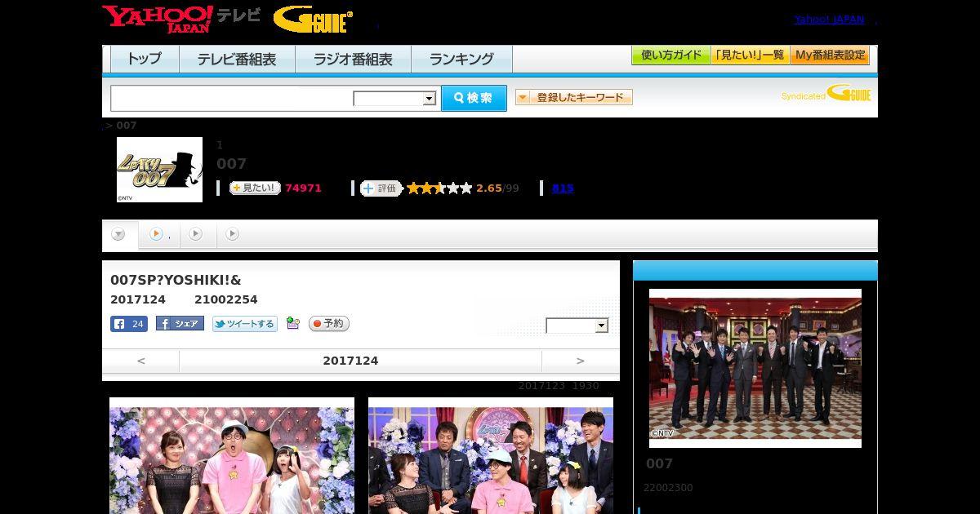Click the 見たい! add button
Image resolution: width=980 pixels, height=514 pixels.
click(x=255, y=188)
